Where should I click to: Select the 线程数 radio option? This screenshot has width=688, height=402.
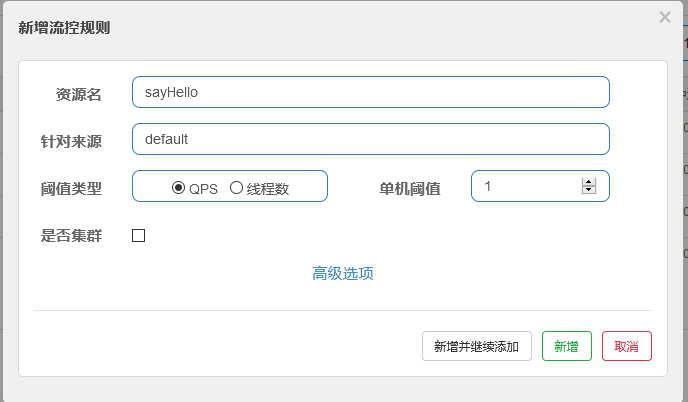coord(237,187)
